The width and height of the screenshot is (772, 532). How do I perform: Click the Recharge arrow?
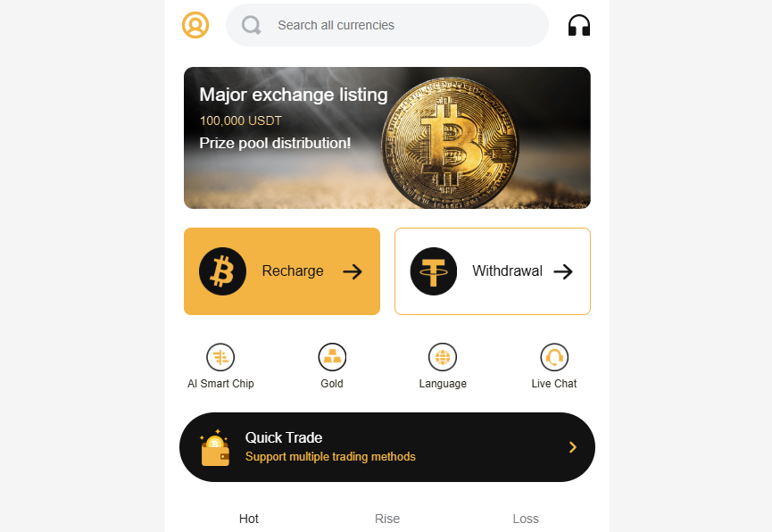point(353,271)
